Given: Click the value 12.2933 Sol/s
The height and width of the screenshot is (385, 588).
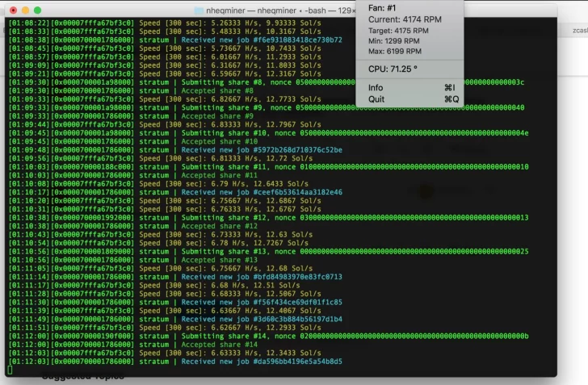Looking at the screenshot, I should click(294, 328).
